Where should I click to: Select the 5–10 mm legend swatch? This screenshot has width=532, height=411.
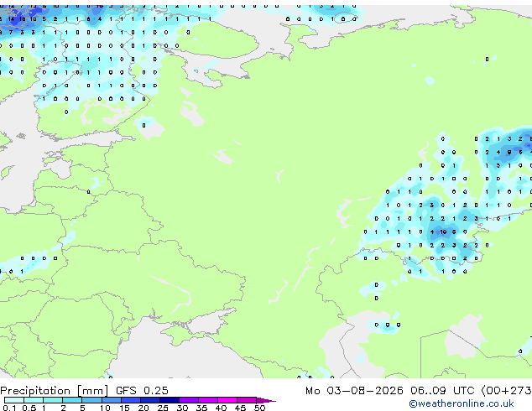[x=92, y=400]
